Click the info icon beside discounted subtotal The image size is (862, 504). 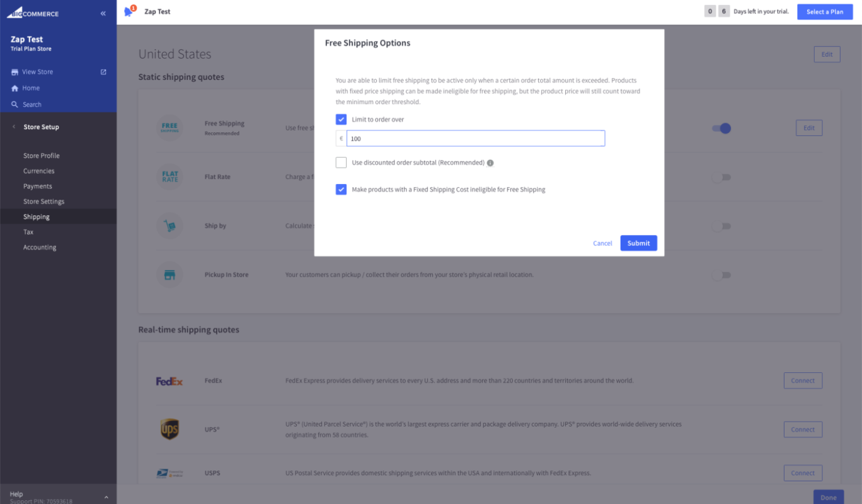(490, 163)
